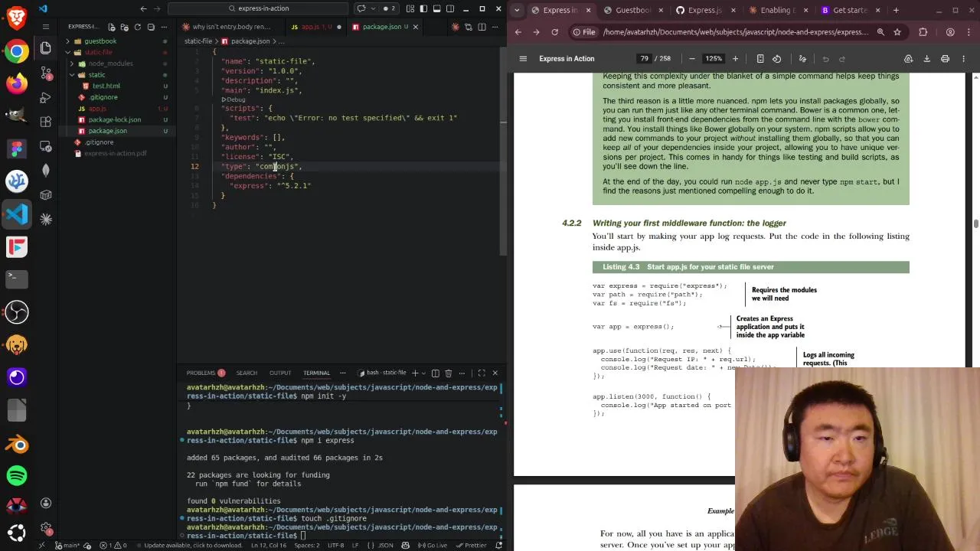Print the PDF document
Image resolution: width=980 pixels, height=551 pixels.
point(945,59)
